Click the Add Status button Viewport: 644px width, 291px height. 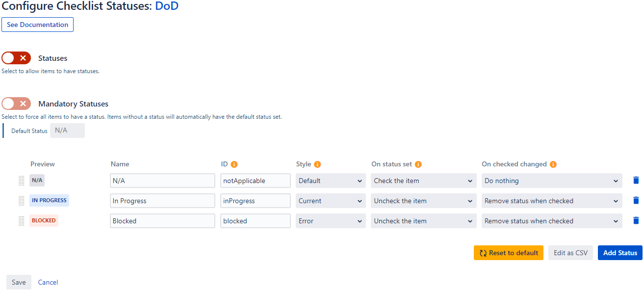[620, 253]
